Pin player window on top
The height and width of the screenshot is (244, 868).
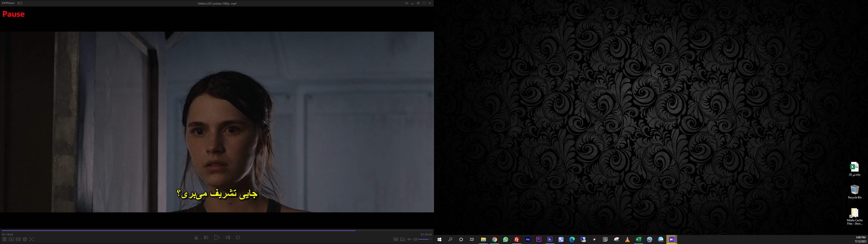pyautogui.click(x=406, y=3)
